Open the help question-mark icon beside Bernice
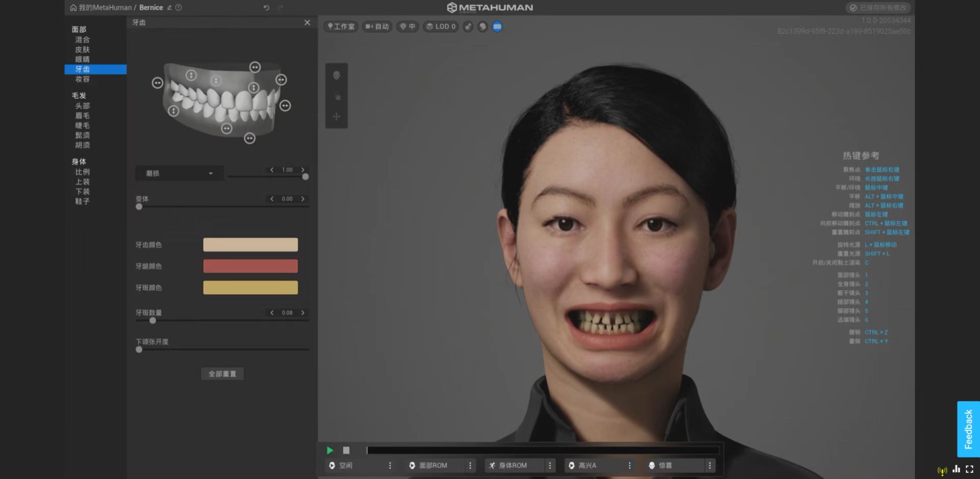 178,8
